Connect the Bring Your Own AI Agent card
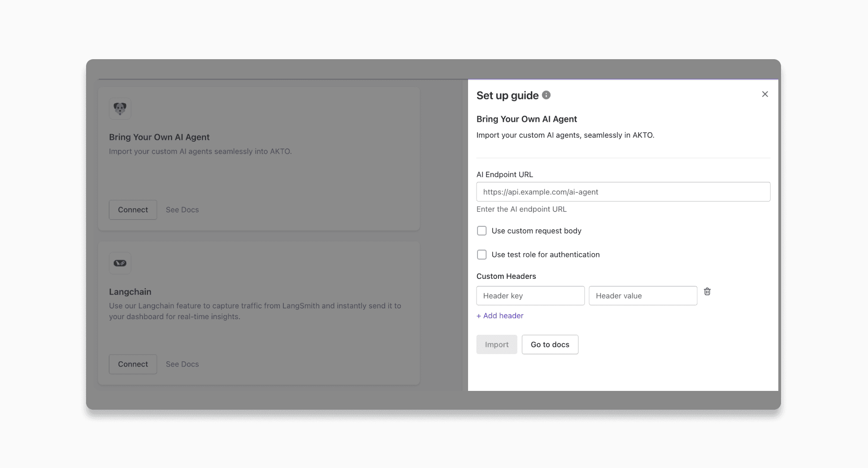Image resolution: width=868 pixels, height=468 pixels. 133,210
